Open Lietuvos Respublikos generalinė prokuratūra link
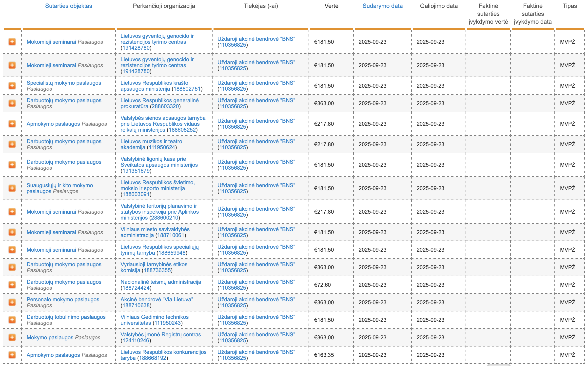The width and height of the screenshot is (588, 366). (159, 103)
